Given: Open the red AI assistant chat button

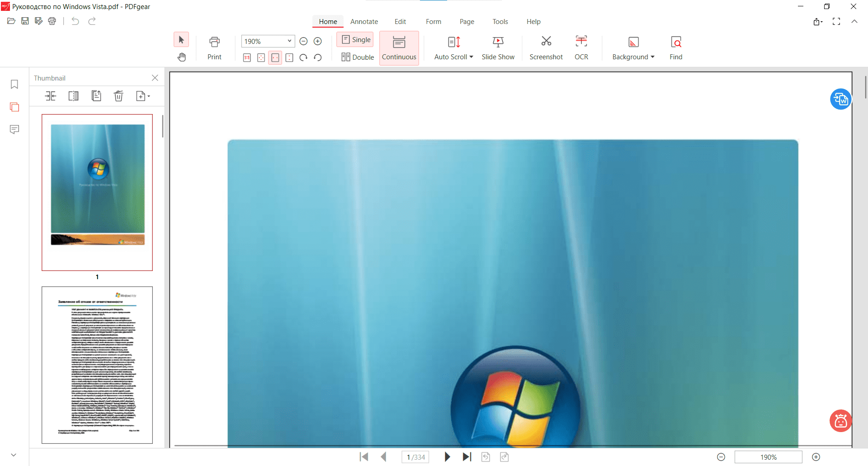Looking at the screenshot, I should (x=841, y=421).
